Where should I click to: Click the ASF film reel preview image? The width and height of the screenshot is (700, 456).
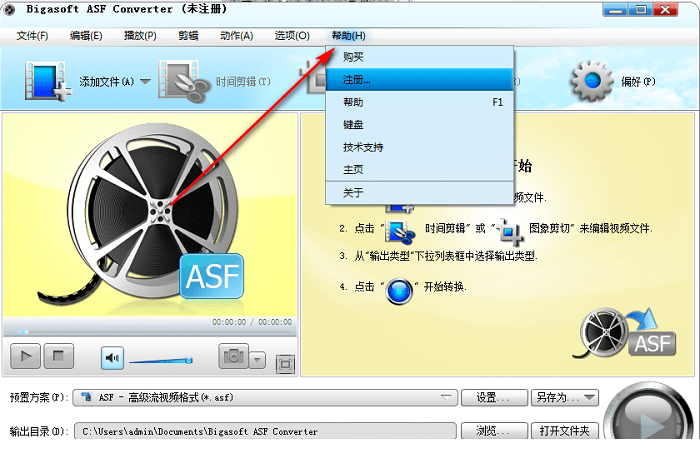click(x=150, y=214)
